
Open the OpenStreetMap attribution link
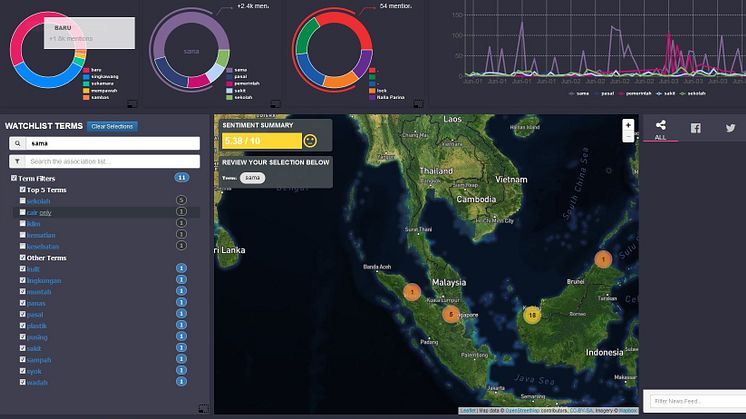[522, 410]
